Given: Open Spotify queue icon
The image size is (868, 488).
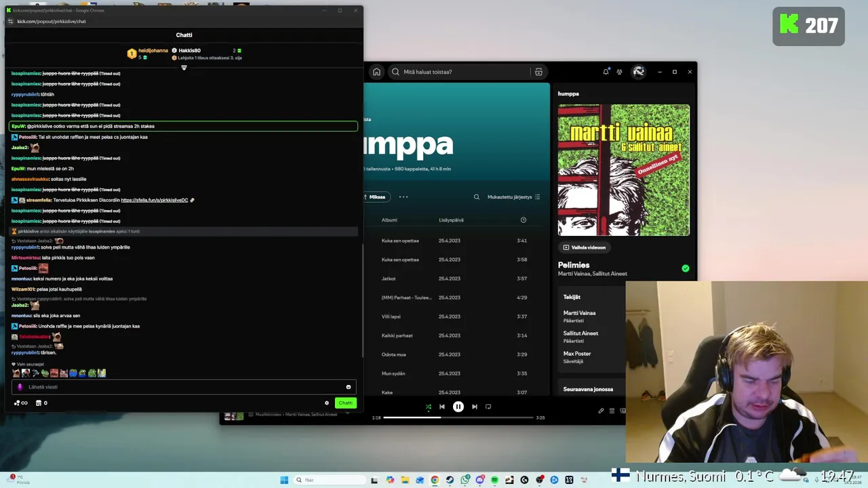Looking at the screenshot, I should point(612,411).
